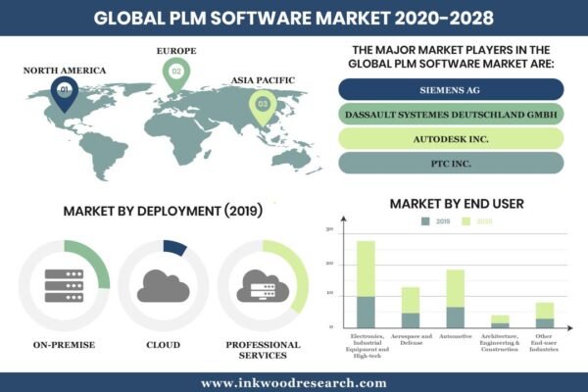Image resolution: width=588 pixels, height=392 pixels.
Task: Click the title "GLOBAL PLM SOFTWARE MARKET 2020-2028"
Action: tap(294, 18)
